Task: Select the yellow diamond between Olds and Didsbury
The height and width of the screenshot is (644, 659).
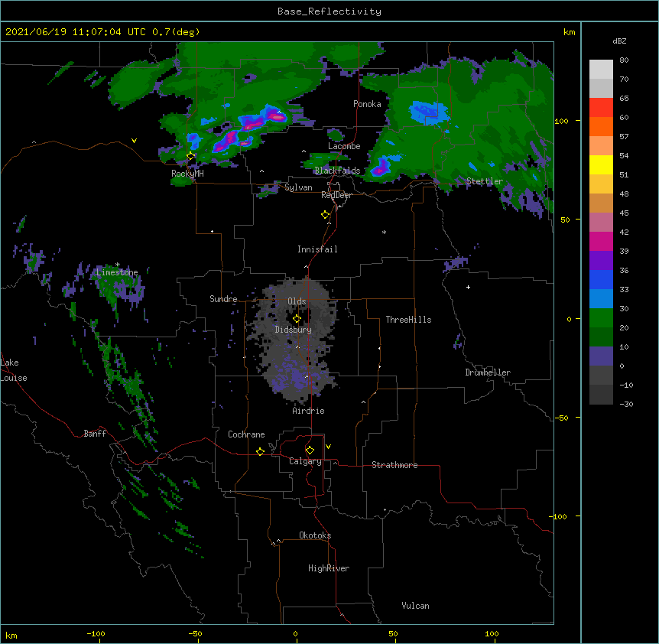Action: (297, 319)
